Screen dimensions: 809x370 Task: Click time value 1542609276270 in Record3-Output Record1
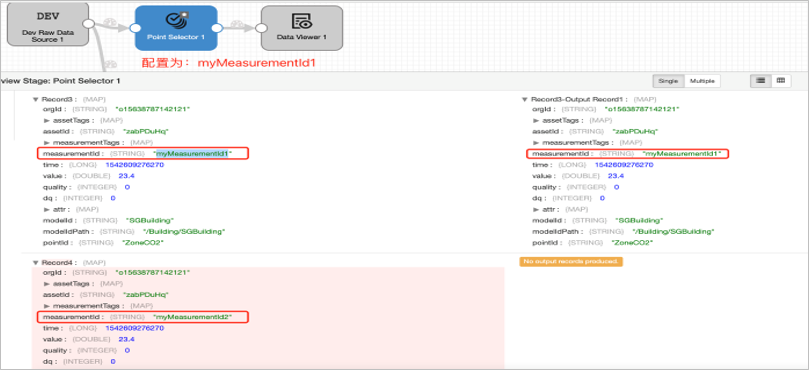tap(624, 165)
